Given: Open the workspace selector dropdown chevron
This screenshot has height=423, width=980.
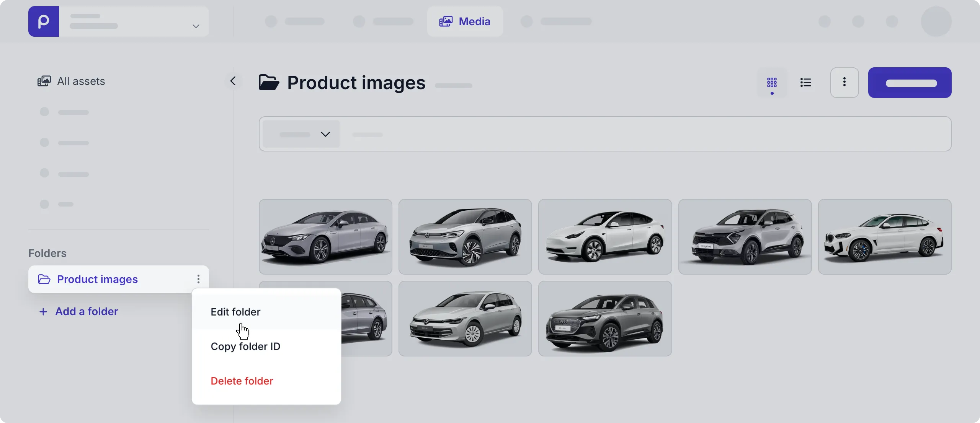Looking at the screenshot, I should pyautogui.click(x=196, y=26).
